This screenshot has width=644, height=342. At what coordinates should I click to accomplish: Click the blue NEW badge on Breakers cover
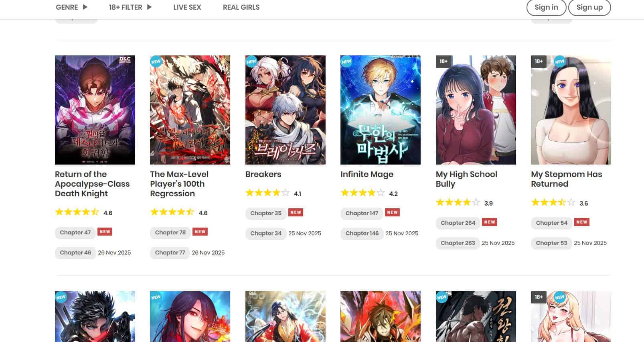click(x=251, y=61)
